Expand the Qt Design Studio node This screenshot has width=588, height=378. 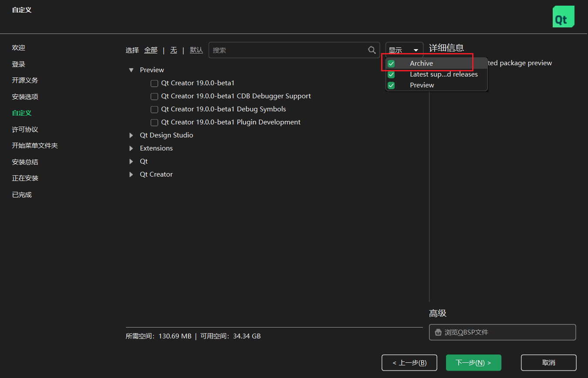(131, 135)
